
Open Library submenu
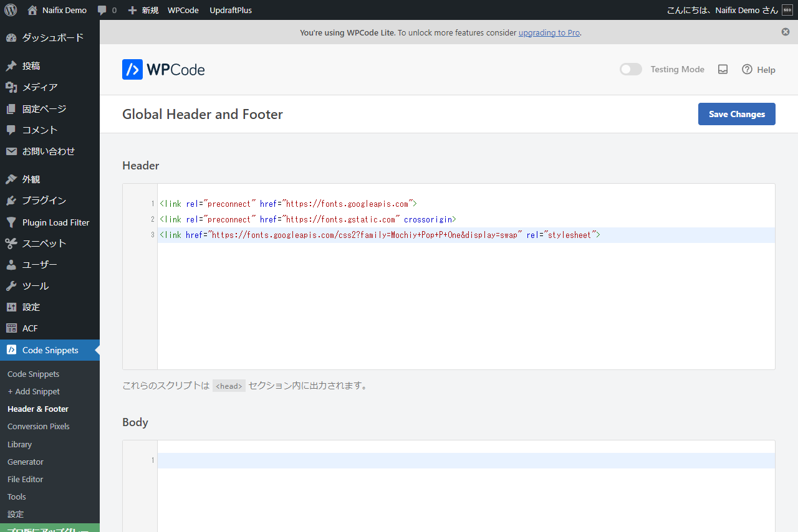pyautogui.click(x=19, y=444)
